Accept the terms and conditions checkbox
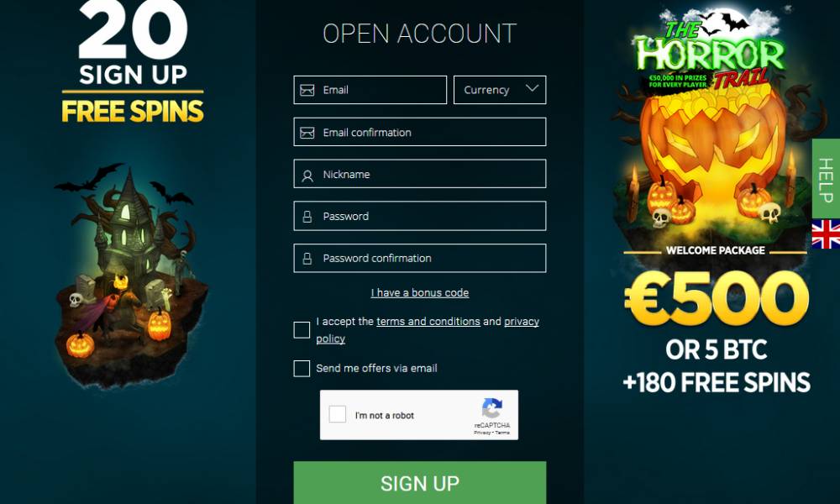 pyautogui.click(x=302, y=330)
